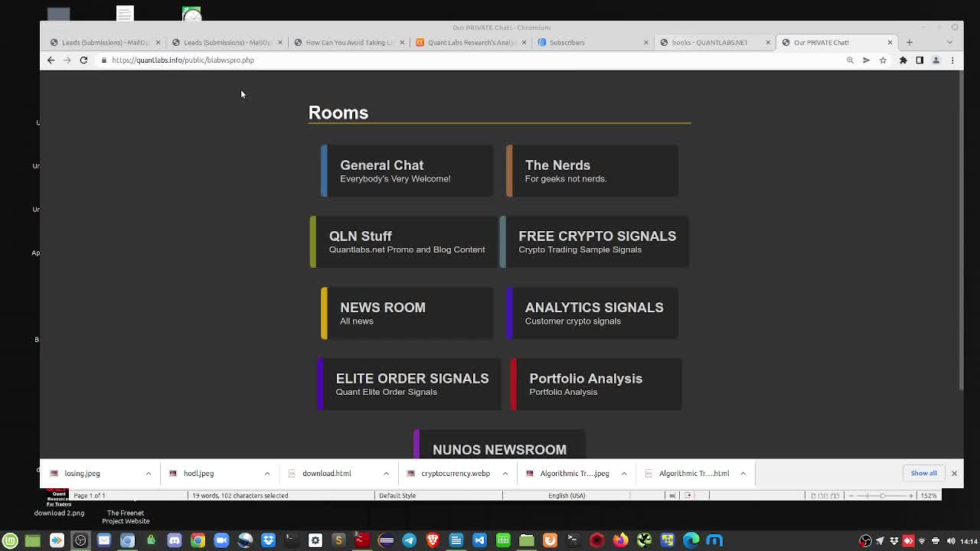Image resolution: width=980 pixels, height=551 pixels.
Task: Expand options for download.html download
Action: [x=386, y=473]
